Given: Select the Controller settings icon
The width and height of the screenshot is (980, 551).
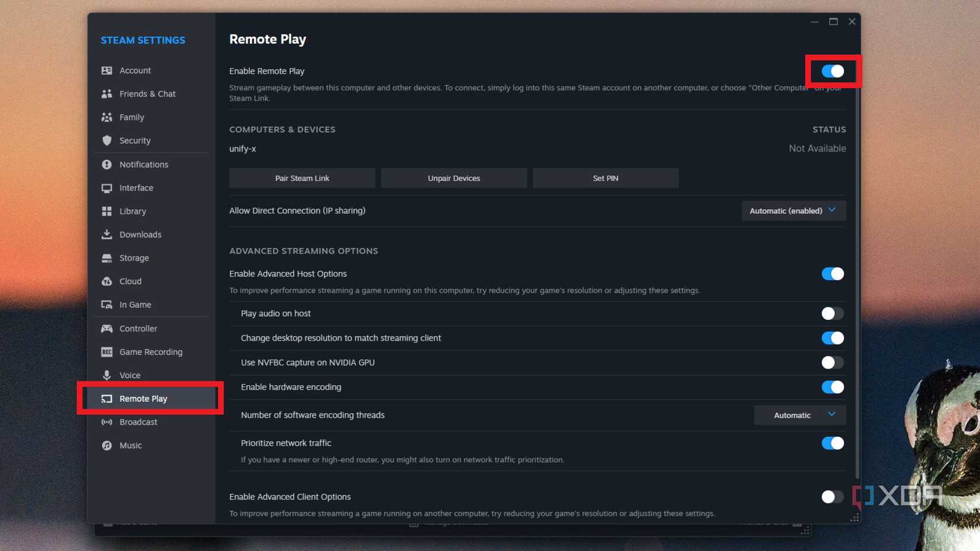Looking at the screenshot, I should point(107,328).
